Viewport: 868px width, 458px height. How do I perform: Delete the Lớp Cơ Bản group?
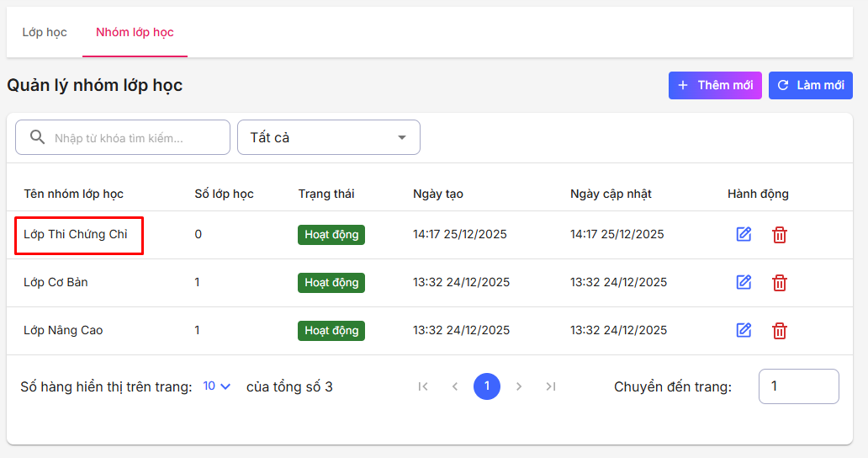click(x=780, y=283)
